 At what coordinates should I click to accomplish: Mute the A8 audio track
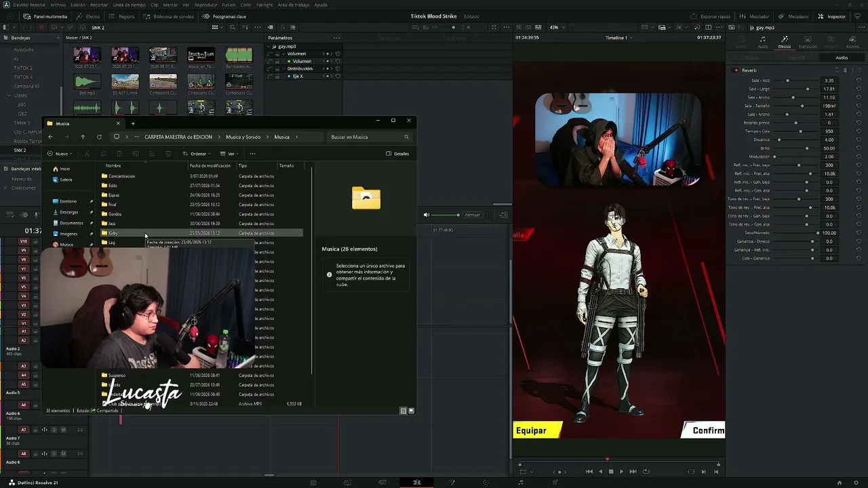(x=63, y=453)
